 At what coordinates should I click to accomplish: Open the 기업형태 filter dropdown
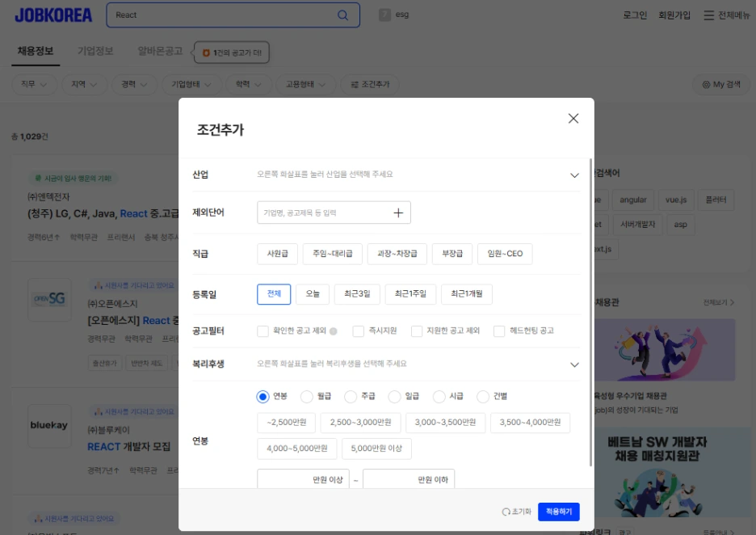click(191, 84)
